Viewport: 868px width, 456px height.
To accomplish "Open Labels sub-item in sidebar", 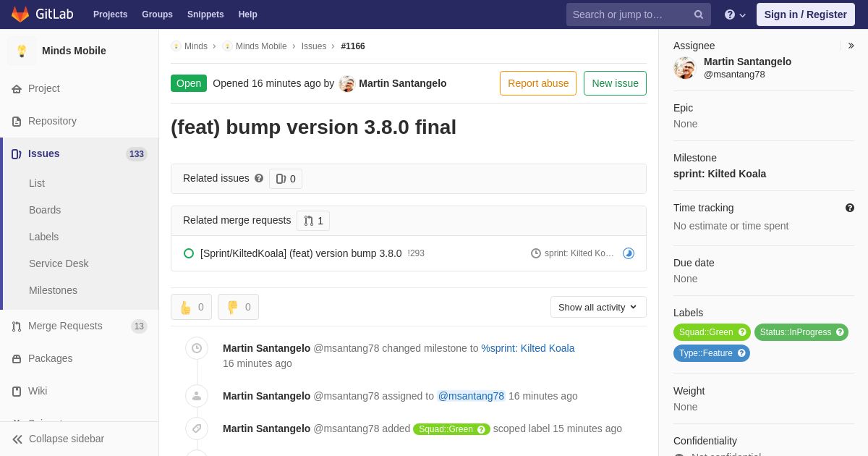I will pos(43,237).
